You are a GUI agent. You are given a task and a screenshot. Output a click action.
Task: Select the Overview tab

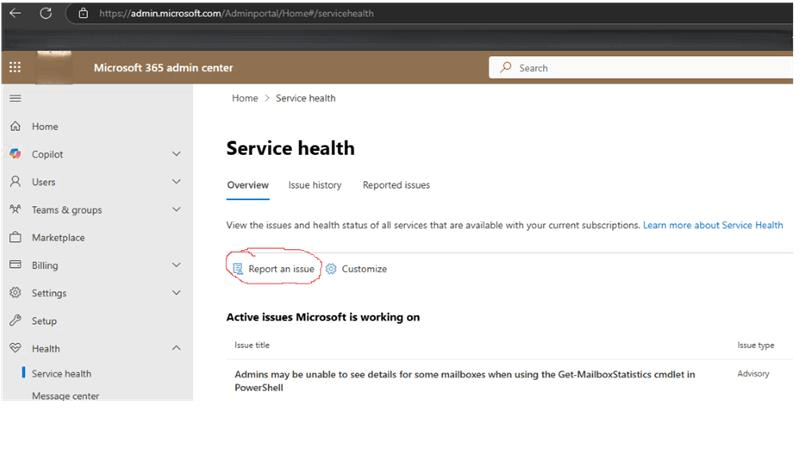(x=247, y=185)
